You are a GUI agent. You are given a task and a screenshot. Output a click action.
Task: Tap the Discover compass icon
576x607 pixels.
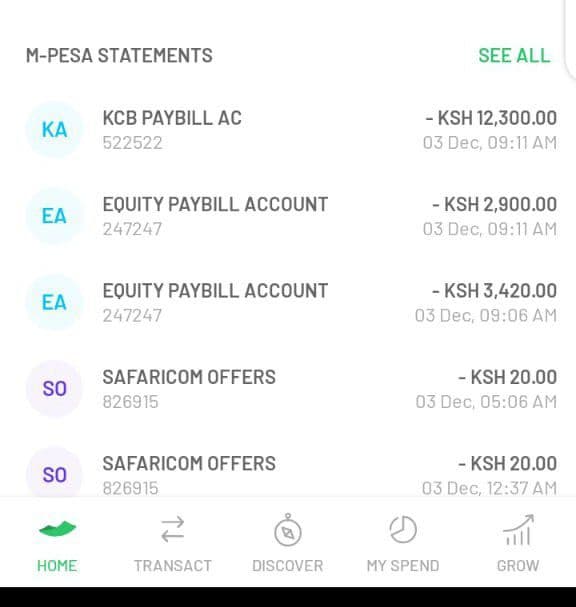[x=288, y=530]
